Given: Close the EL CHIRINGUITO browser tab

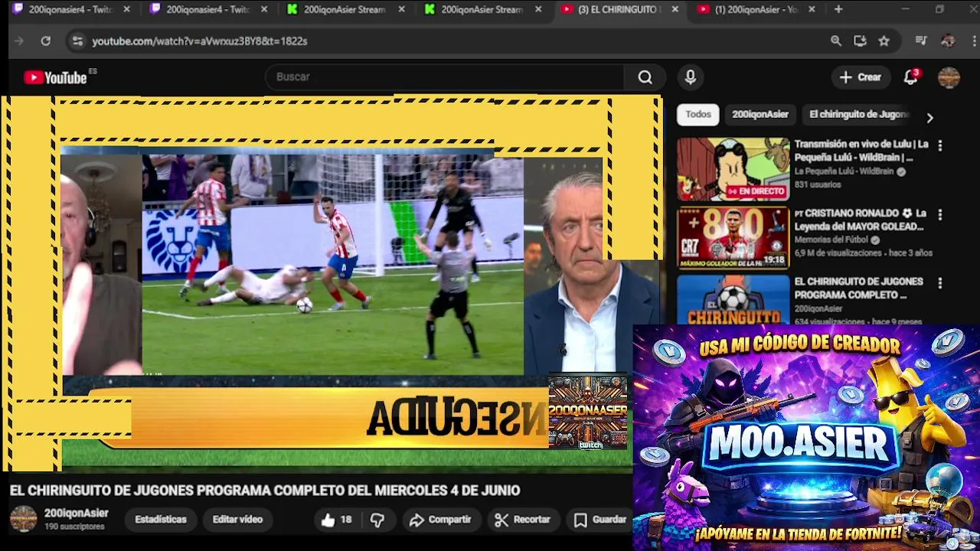Looking at the screenshot, I should pyautogui.click(x=675, y=9).
